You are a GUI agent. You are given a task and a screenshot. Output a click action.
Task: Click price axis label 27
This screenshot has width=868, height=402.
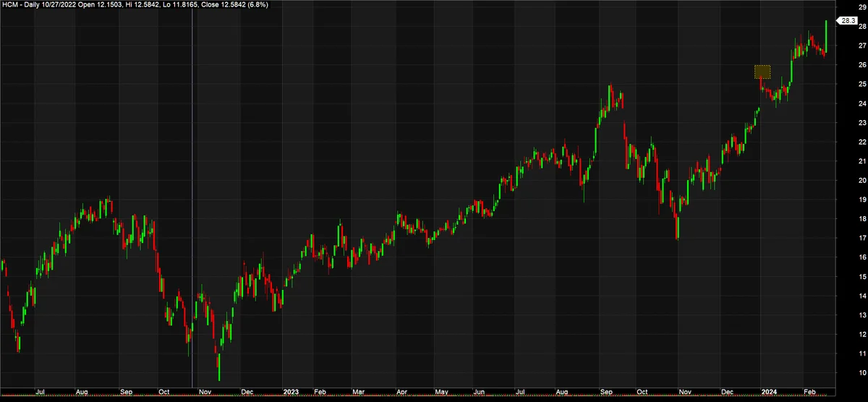click(x=861, y=46)
